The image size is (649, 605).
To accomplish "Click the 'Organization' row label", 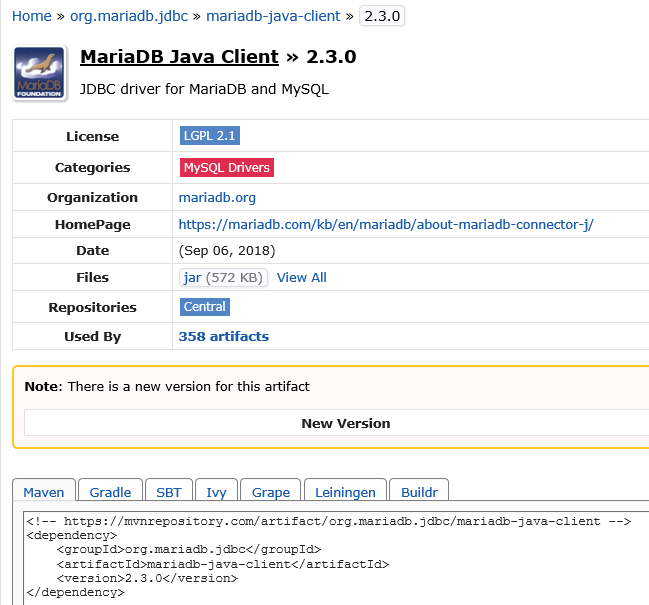I will tap(92, 197).
